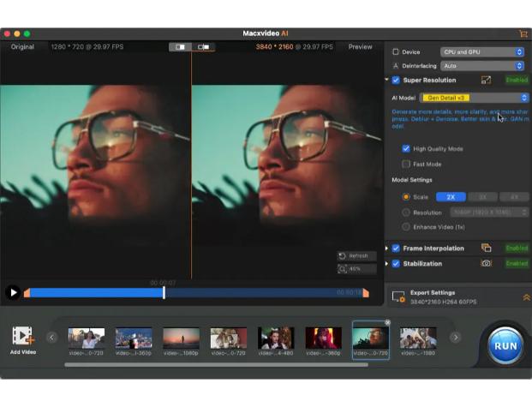Click the Refresh preview button

tap(357, 256)
